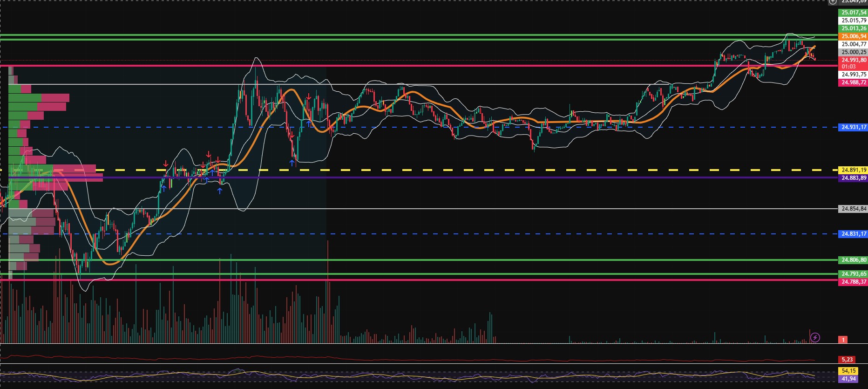This screenshot has width=868, height=389.
Task: Click the red 5,23 indicator value label
Action: 847,360
